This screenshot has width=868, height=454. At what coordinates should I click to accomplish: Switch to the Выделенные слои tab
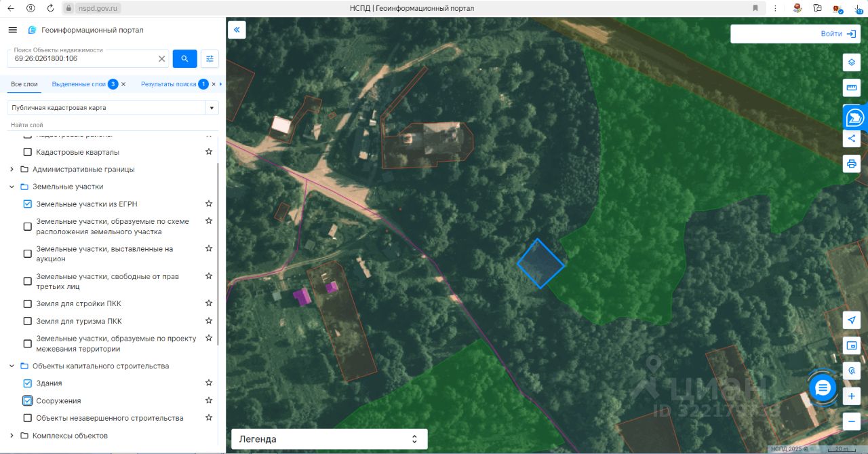79,84
